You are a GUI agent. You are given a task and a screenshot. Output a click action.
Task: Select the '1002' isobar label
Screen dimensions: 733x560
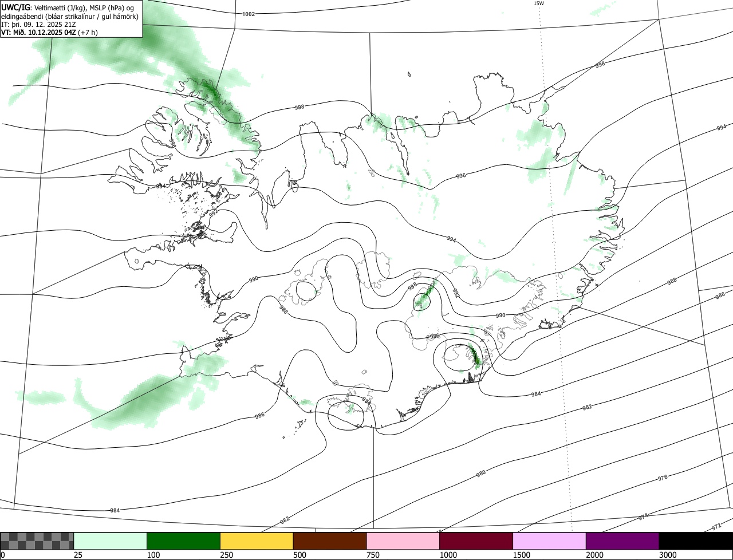pos(249,14)
